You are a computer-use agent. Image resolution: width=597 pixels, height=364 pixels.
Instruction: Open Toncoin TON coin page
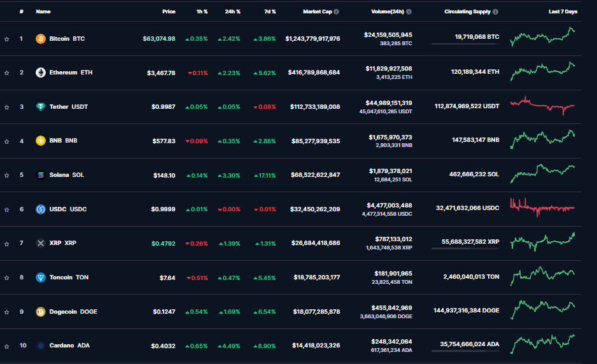(69, 277)
